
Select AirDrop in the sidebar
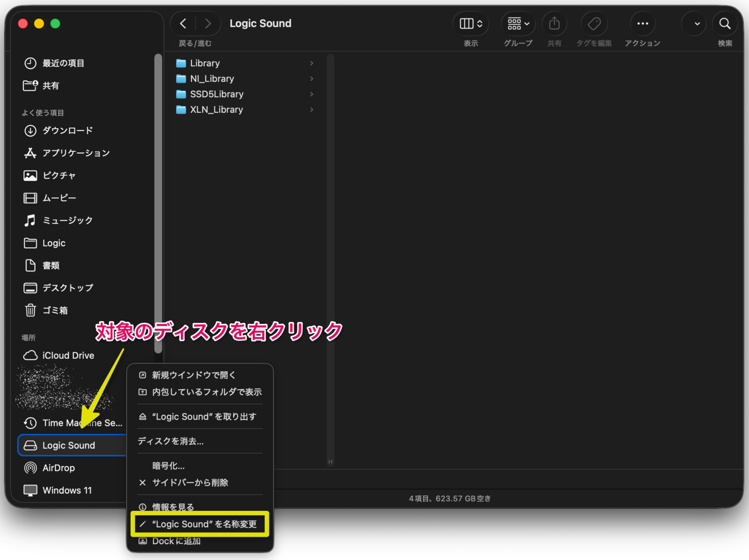tap(59, 468)
